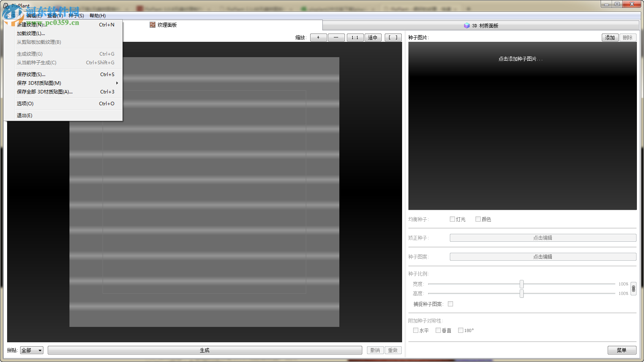Open the 编辑(E) menu
Viewport: 644px width, 362px height.
point(34,16)
